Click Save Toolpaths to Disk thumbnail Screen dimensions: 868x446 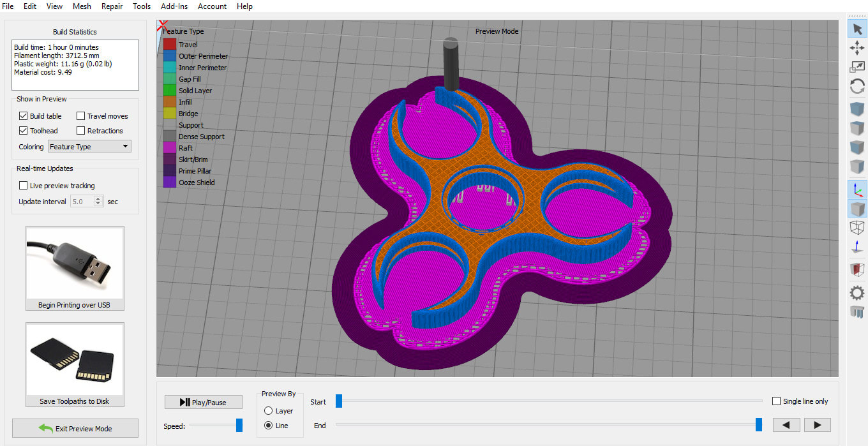click(75, 361)
